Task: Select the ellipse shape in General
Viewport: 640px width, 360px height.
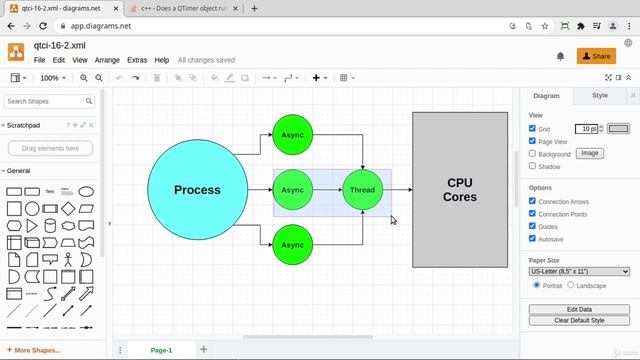Action: pos(86,191)
